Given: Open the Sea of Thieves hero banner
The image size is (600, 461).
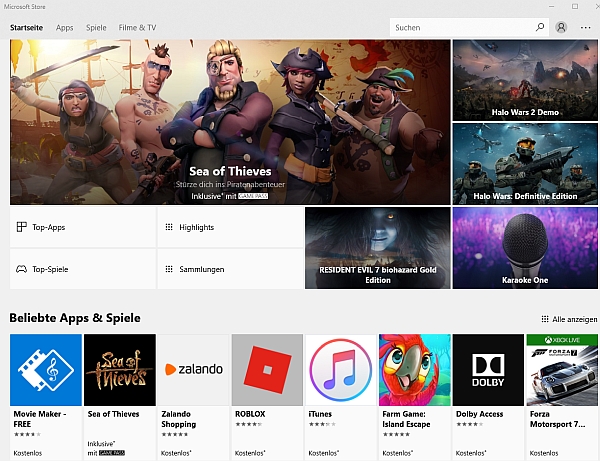Looking at the screenshot, I should (x=230, y=122).
